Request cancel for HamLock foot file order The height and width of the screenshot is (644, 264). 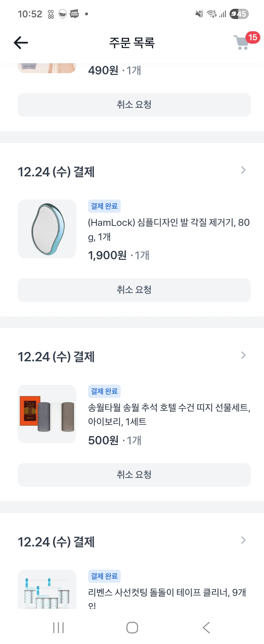point(134,290)
